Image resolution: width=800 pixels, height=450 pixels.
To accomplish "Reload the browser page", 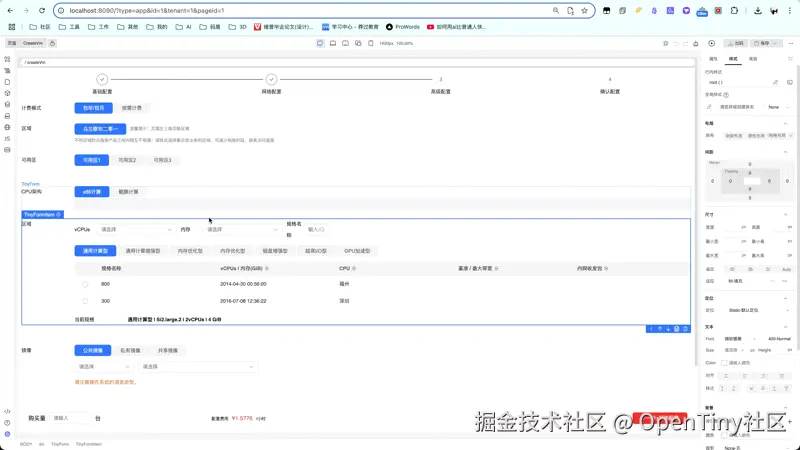I will 42,10.
